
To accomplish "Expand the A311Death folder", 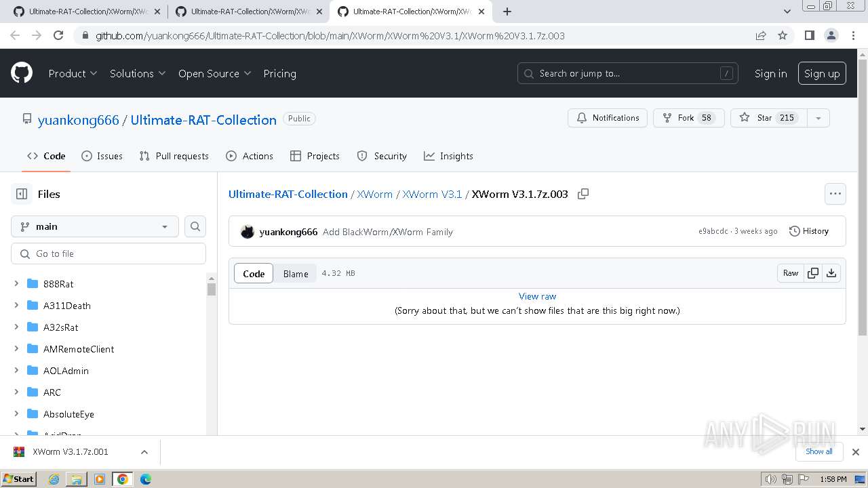I will (16, 306).
